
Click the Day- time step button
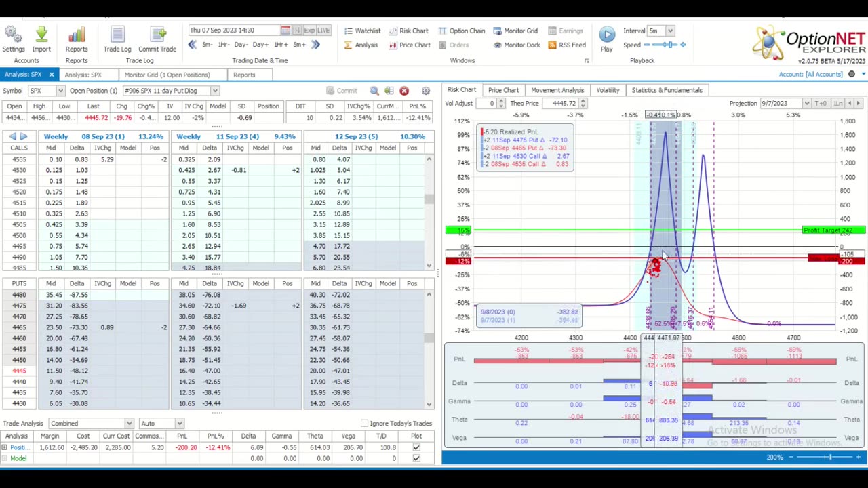pyautogui.click(x=241, y=45)
